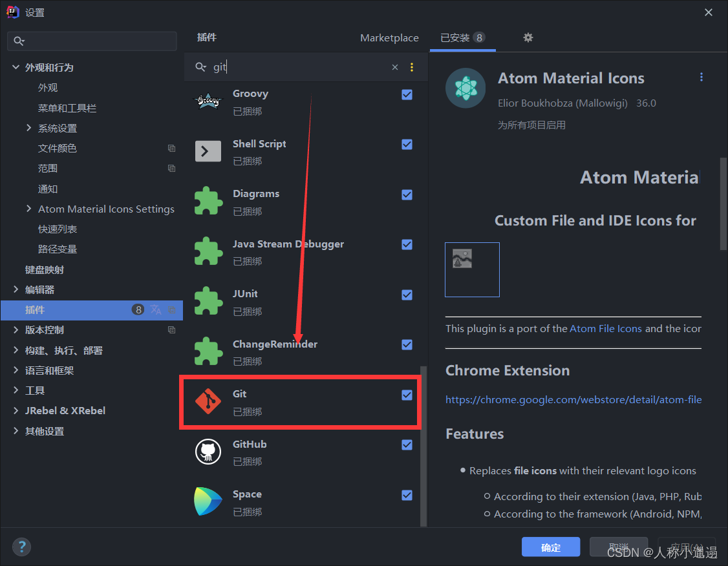Expand Atom Material Icons Settings node
The height and width of the screenshot is (566, 728).
click(29, 209)
